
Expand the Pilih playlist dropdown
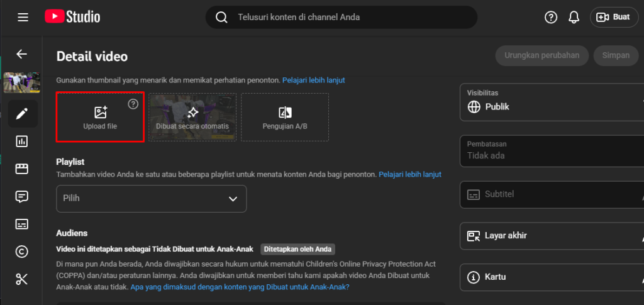tap(151, 199)
